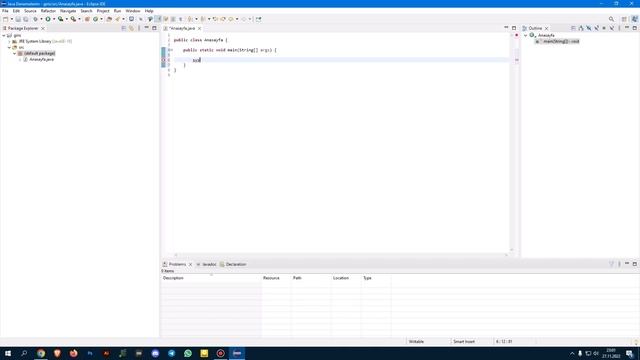Close the Anasayfa.java editor tab

[200, 29]
